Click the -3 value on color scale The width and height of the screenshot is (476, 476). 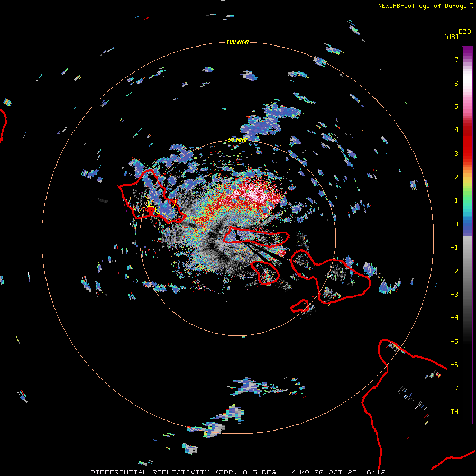point(454,295)
